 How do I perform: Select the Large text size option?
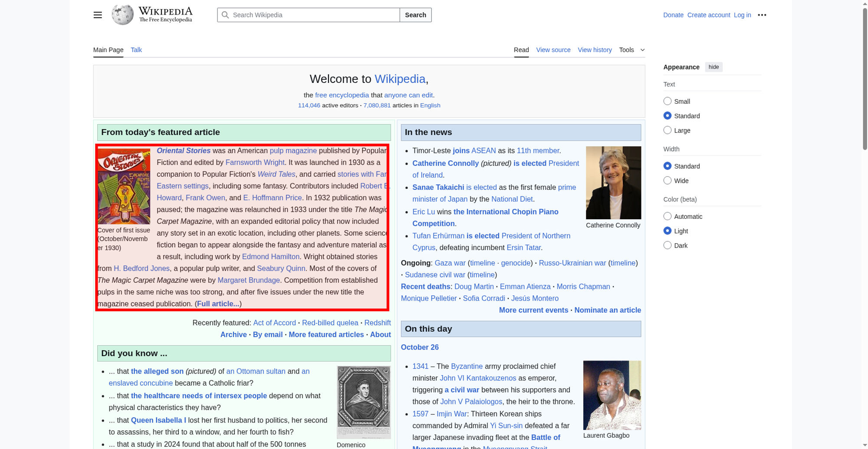667,130
